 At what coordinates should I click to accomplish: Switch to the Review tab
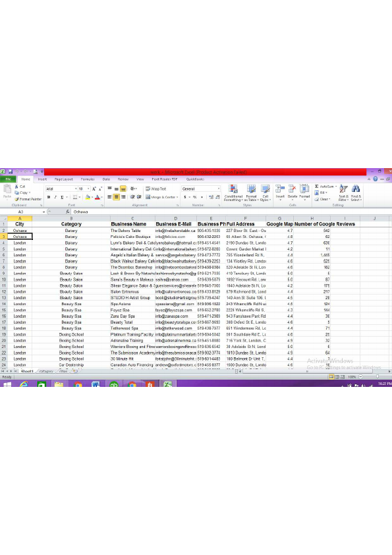click(123, 179)
